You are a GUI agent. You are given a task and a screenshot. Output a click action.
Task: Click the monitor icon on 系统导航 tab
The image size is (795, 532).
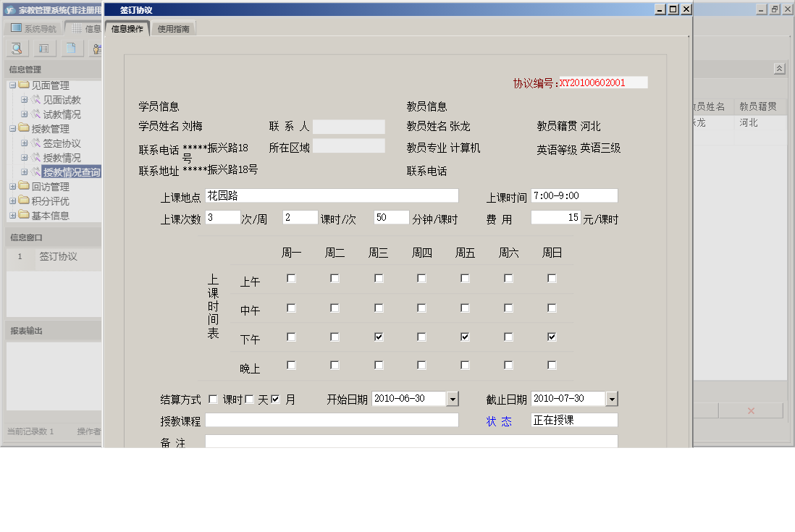click(x=16, y=28)
